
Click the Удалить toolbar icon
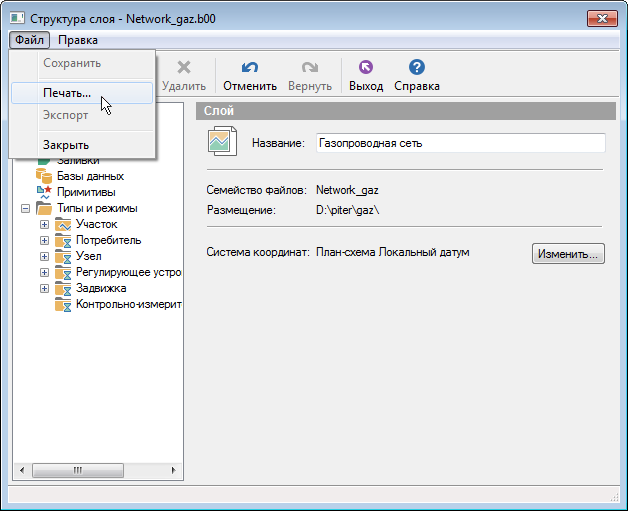(184, 67)
